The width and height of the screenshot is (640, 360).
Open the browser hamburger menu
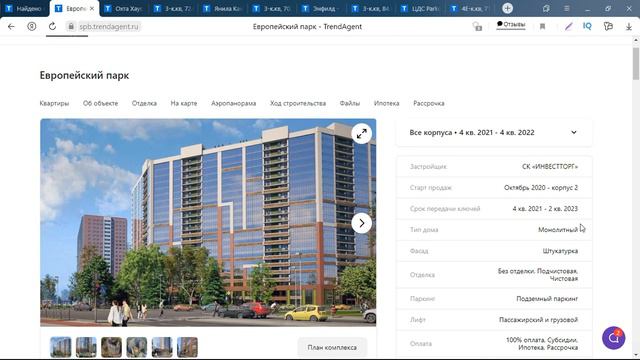[567, 8]
